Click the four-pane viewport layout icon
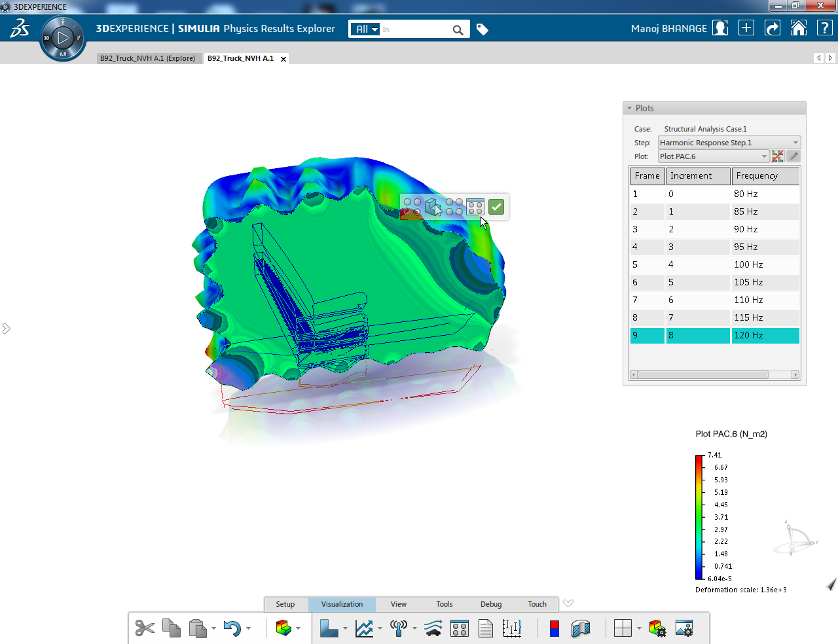 coord(623,628)
